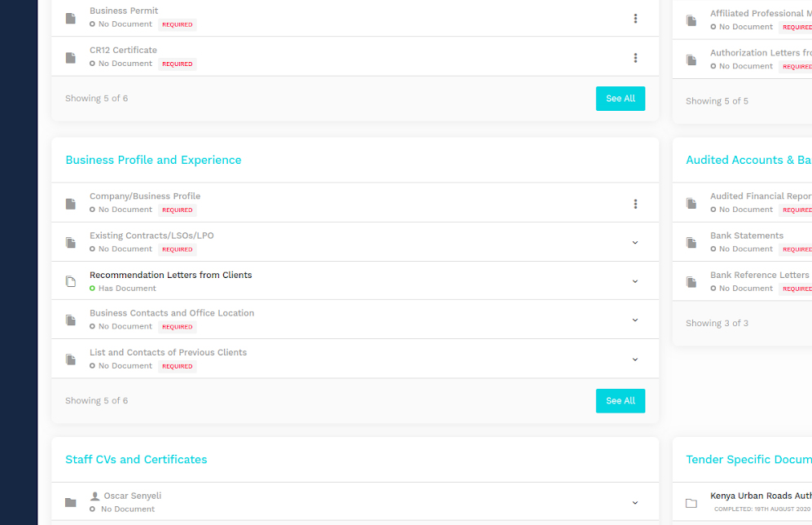Click the outlined file icon beside Recommendation Letters
Screen dimensions: 812x525
71,281
